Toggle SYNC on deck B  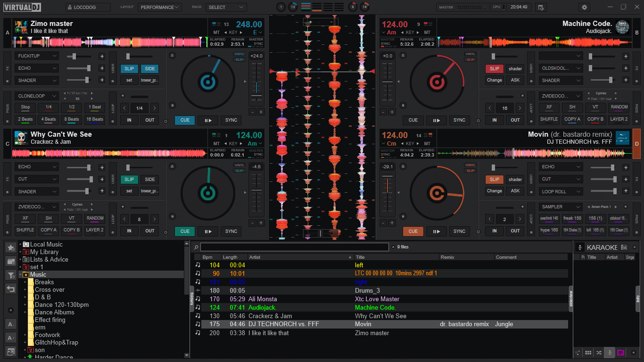click(459, 120)
